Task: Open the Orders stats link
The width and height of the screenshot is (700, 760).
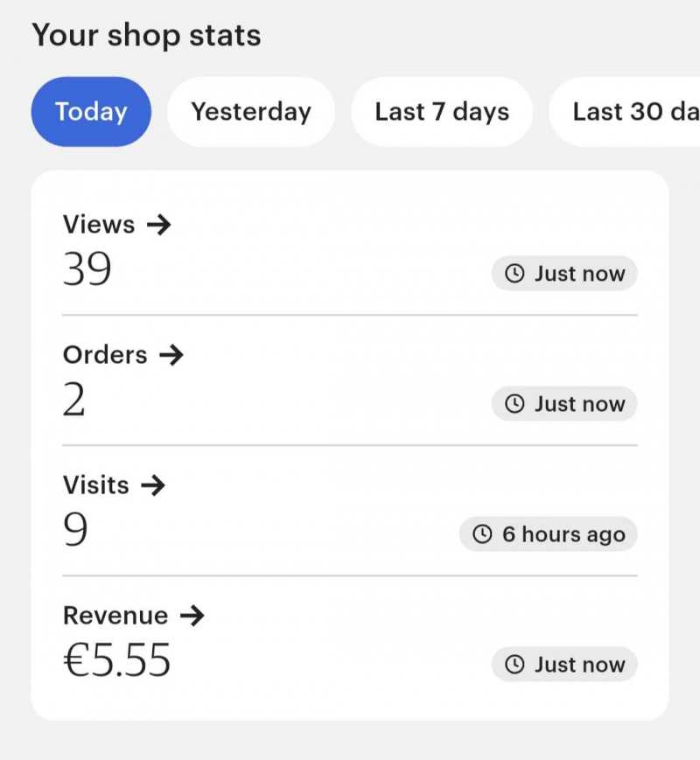Action: point(105,355)
